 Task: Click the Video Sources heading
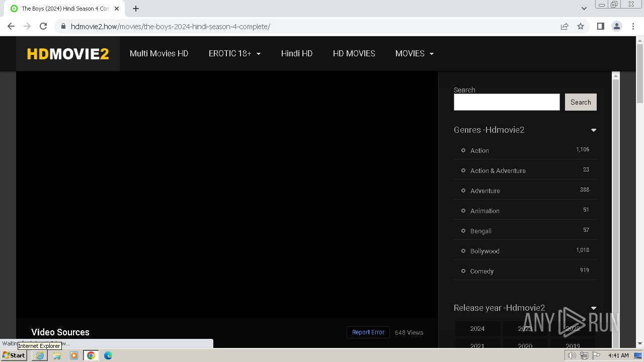coord(60,332)
